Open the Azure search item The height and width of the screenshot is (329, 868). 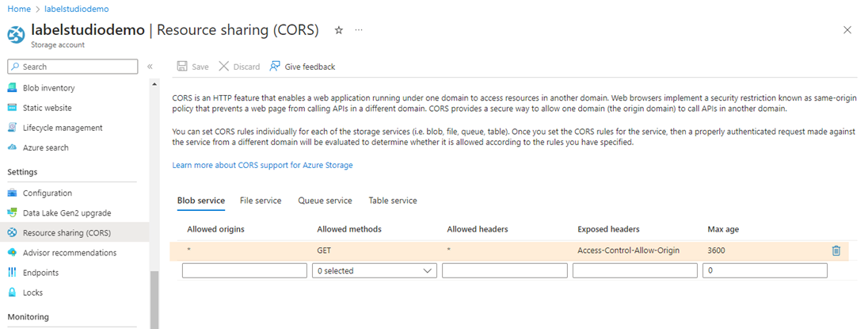pyautogui.click(x=45, y=147)
